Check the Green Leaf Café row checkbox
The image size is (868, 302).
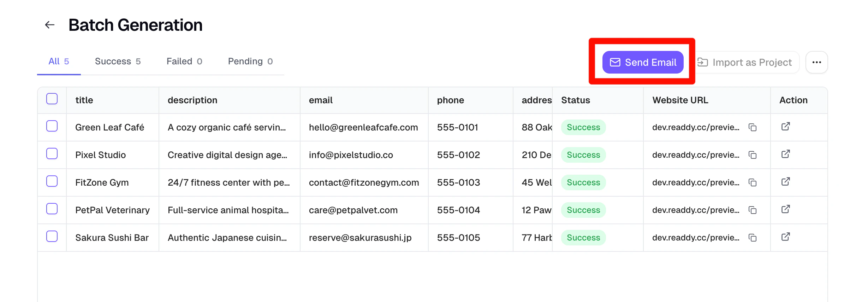52,126
